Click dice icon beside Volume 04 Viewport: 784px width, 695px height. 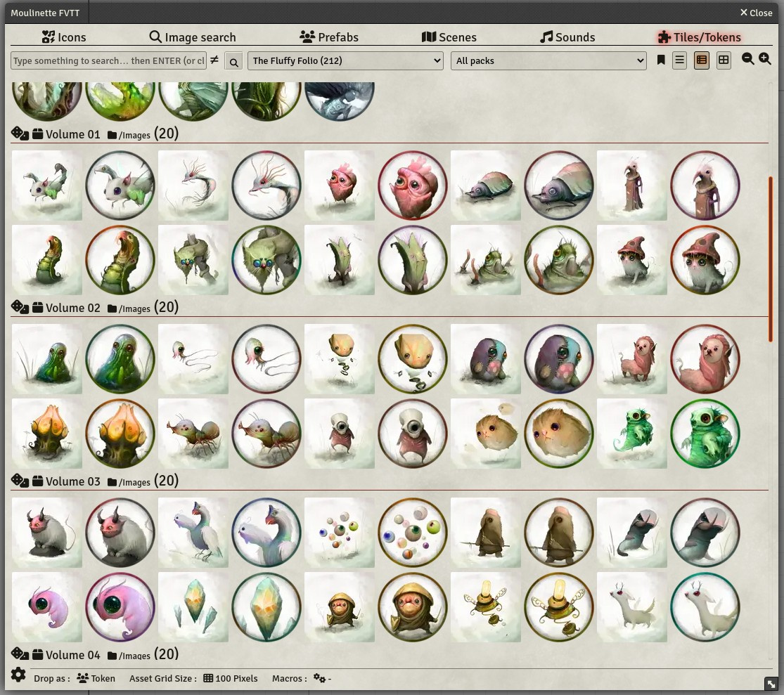pyautogui.click(x=20, y=654)
